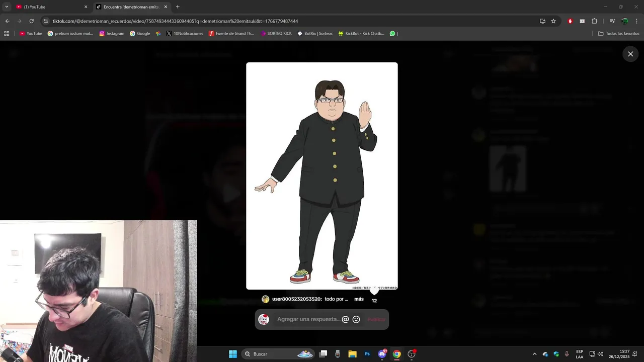Open the Chrome tab search dropdown
The height and width of the screenshot is (362, 644).
click(7, 7)
